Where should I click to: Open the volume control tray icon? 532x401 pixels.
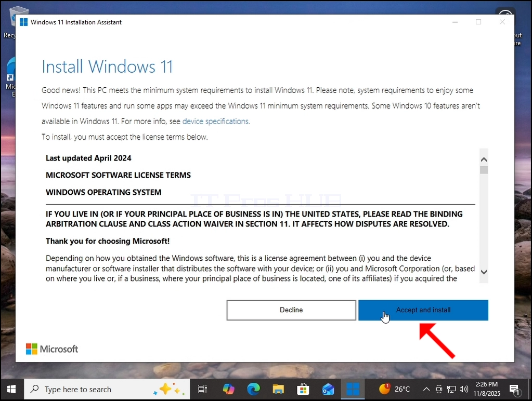point(463,389)
